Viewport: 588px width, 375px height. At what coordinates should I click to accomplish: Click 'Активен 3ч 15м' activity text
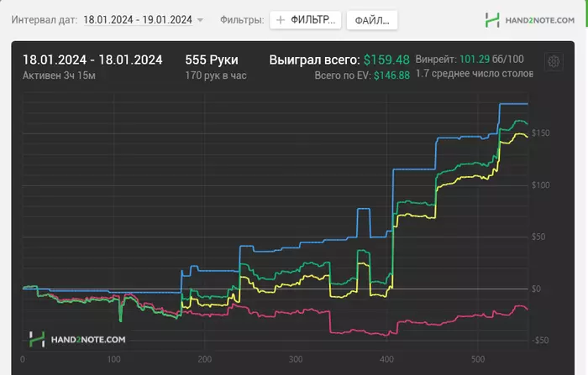[x=59, y=76]
